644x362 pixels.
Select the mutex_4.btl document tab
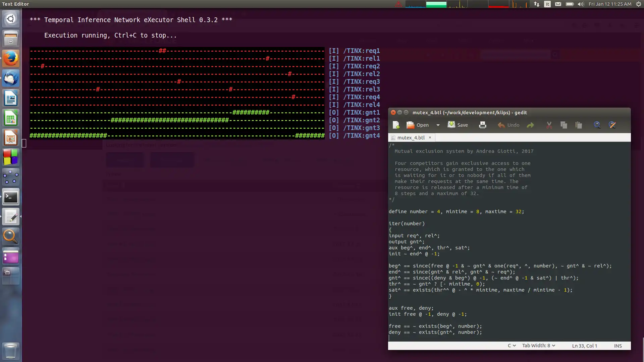coord(411,138)
